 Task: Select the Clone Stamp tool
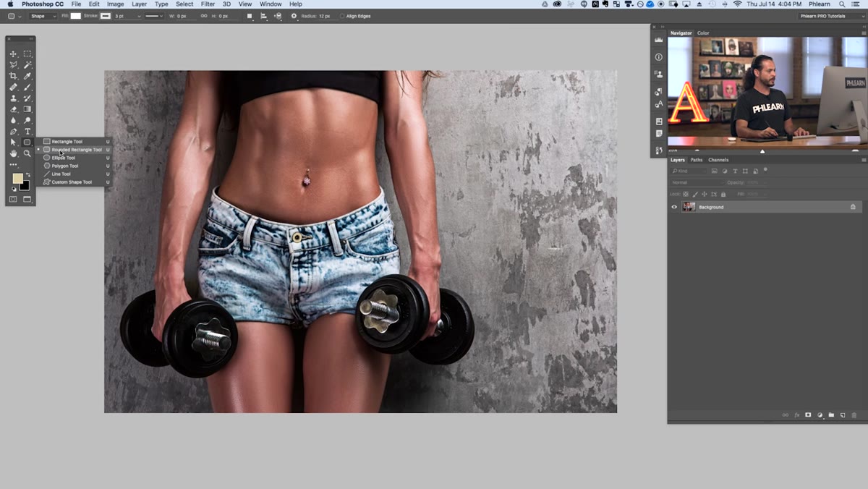[x=13, y=98]
